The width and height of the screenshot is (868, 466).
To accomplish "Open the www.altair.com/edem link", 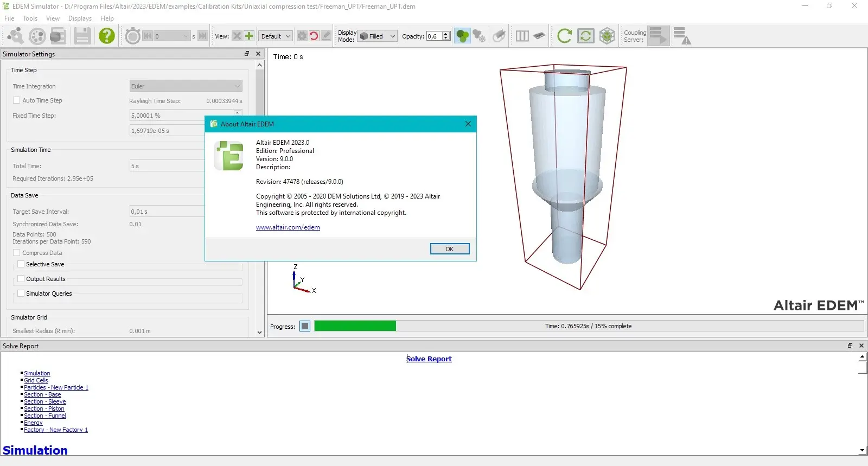I will 288,227.
